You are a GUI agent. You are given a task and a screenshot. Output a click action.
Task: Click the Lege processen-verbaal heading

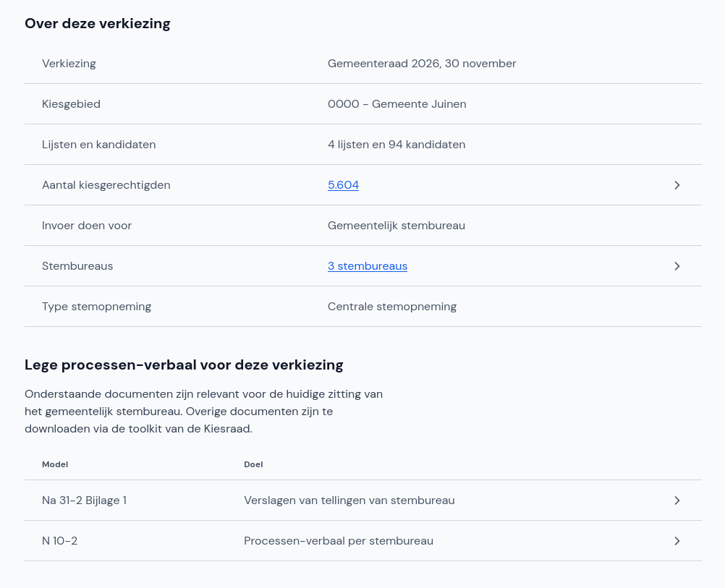pyautogui.click(x=184, y=365)
